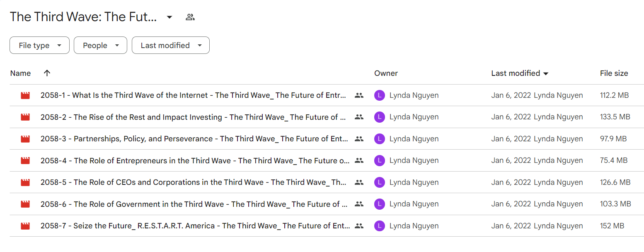Viewport: 644px width, 252px height.
Task: Open the File type filter dropdown
Action: point(39,46)
